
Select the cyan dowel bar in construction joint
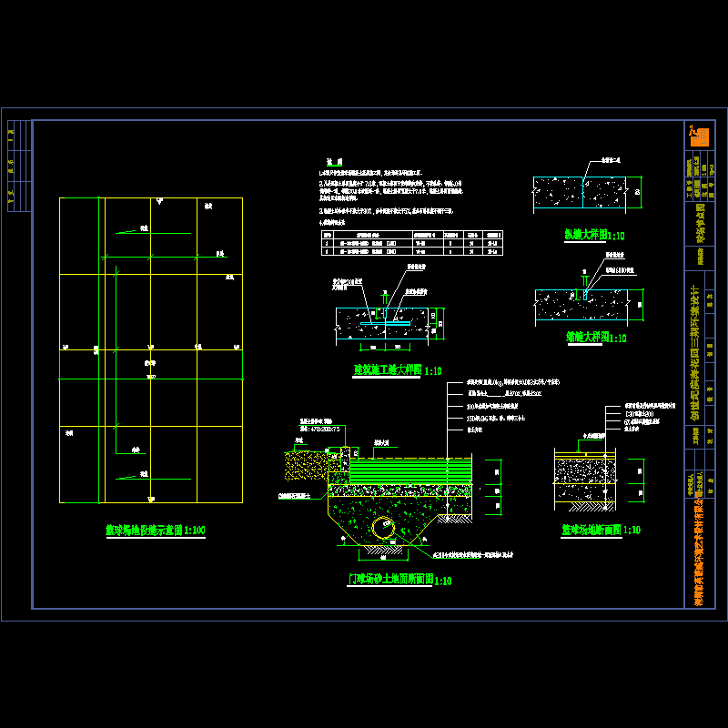coord(385,323)
